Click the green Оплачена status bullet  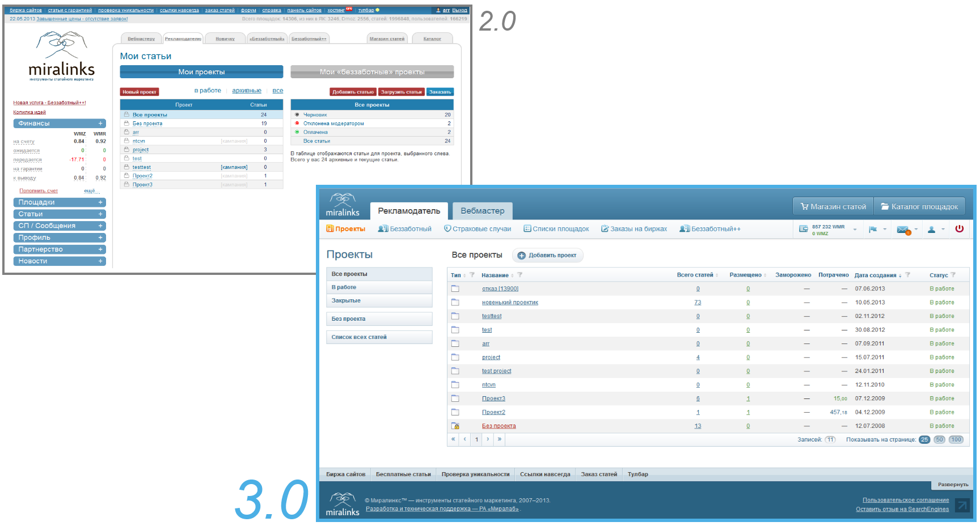pos(297,132)
